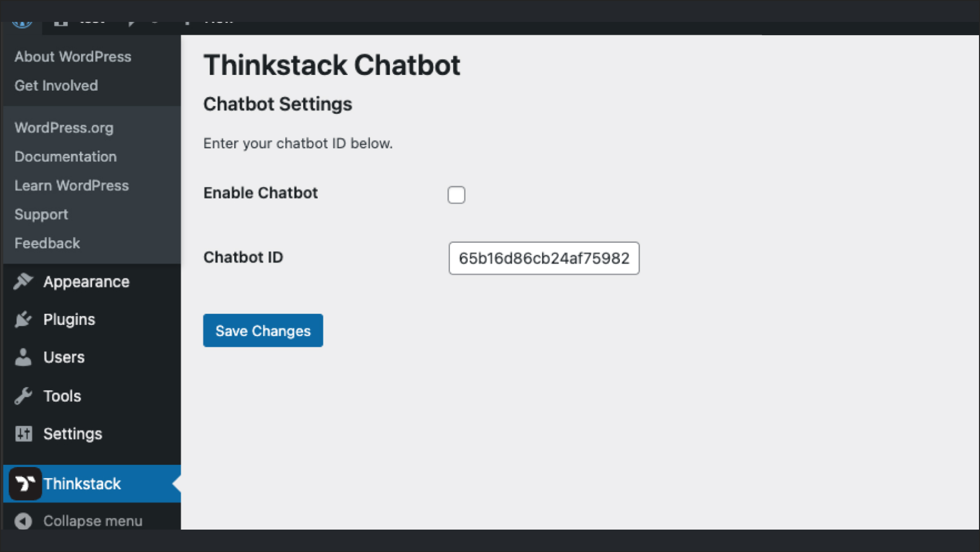Click the Chatbot ID input field
980x552 pixels.
[544, 258]
